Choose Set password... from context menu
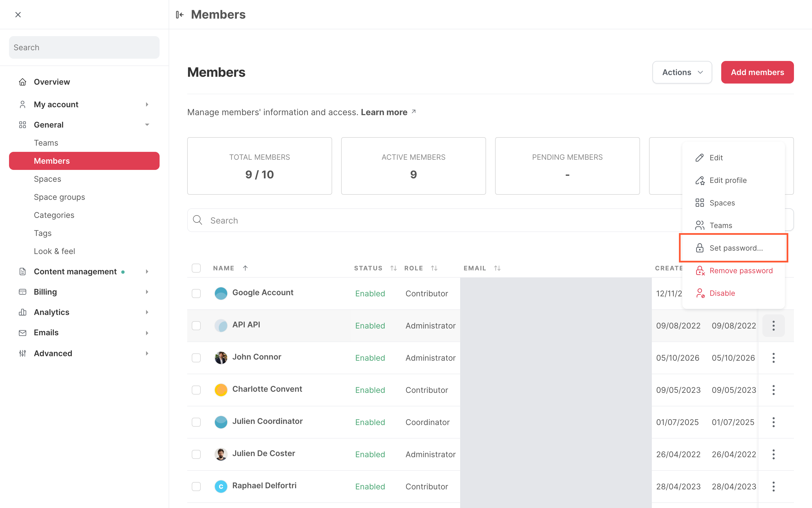812x508 pixels. point(734,248)
